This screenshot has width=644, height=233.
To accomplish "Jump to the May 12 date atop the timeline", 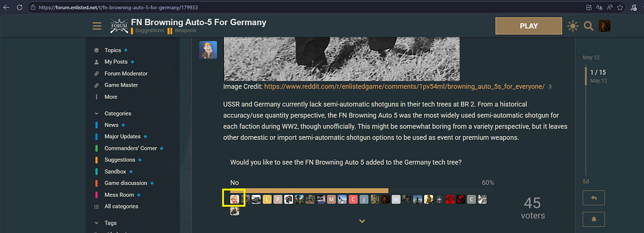I will pos(590,57).
